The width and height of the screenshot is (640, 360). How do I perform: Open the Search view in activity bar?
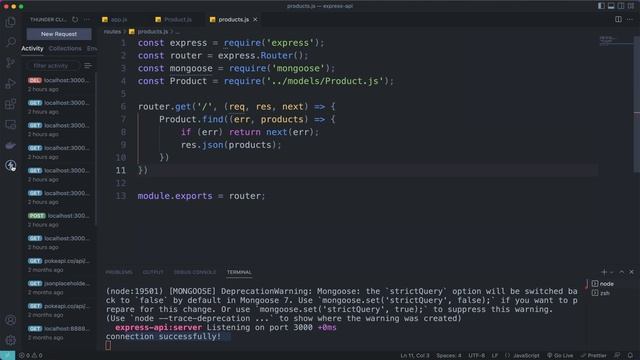pyautogui.click(x=11, y=42)
